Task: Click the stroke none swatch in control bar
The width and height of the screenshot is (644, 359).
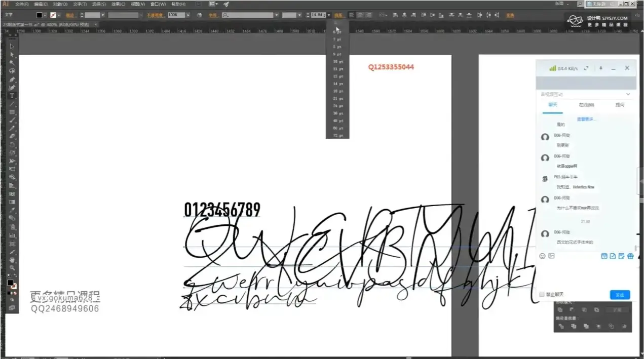Action: [x=53, y=15]
